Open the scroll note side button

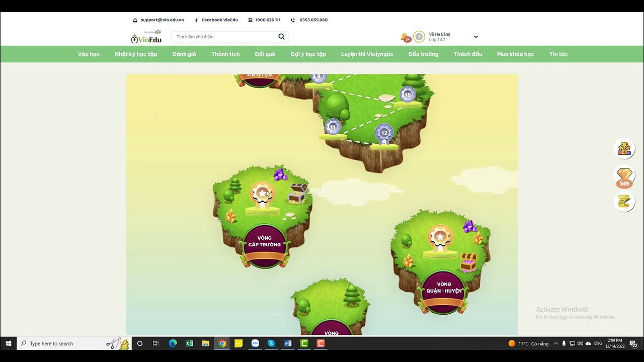point(624,202)
